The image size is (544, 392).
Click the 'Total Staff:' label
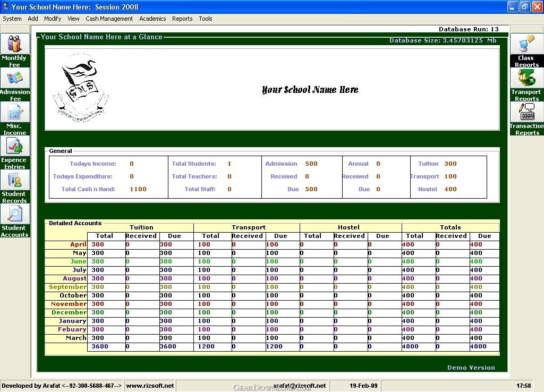(200, 190)
